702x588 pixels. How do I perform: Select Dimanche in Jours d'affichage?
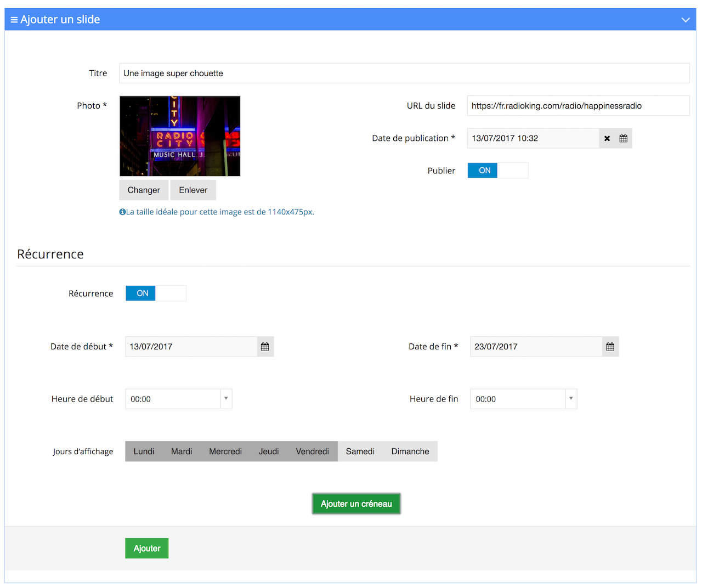click(410, 451)
